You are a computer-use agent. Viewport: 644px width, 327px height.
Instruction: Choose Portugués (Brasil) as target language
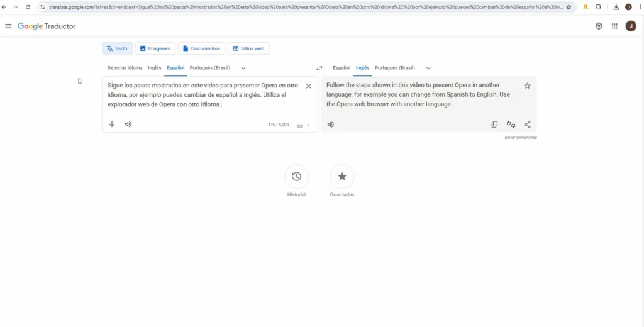pos(395,68)
